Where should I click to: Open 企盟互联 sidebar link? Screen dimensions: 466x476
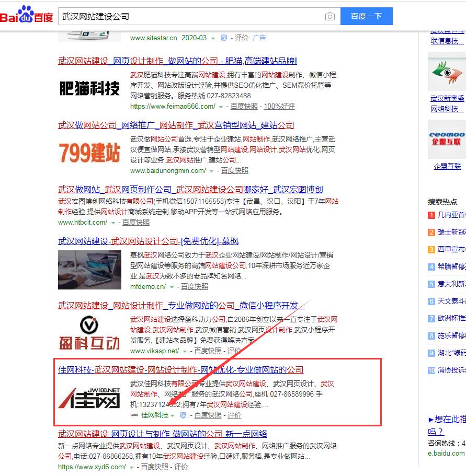(448, 166)
